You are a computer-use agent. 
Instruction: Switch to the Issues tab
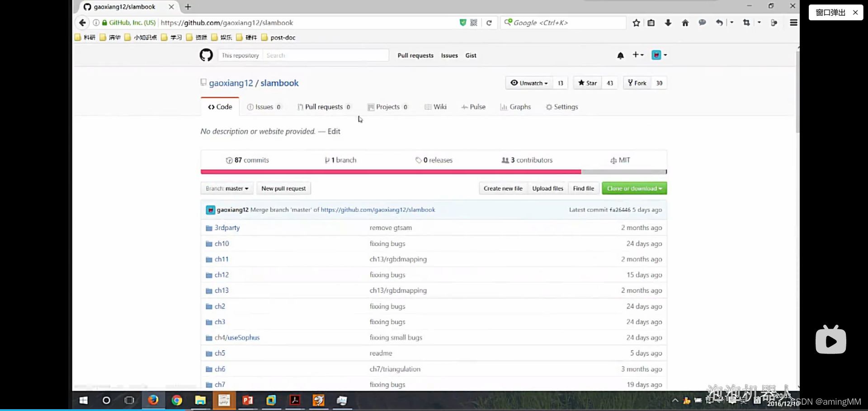click(264, 107)
